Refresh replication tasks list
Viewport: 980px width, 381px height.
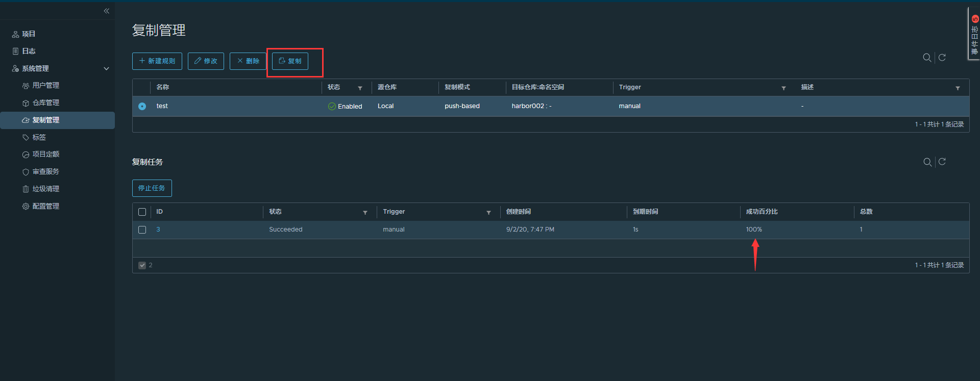click(942, 162)
